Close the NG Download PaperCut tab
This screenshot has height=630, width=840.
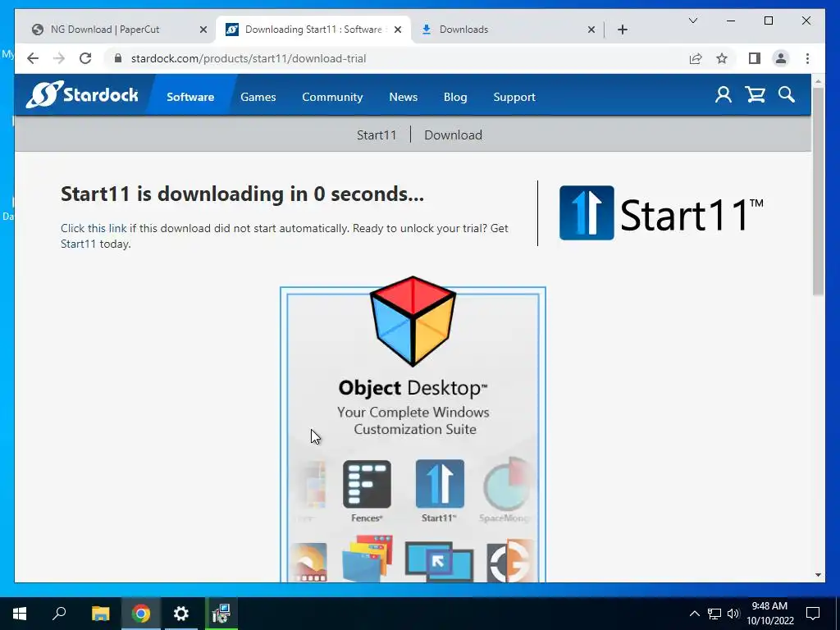(203, 30)
